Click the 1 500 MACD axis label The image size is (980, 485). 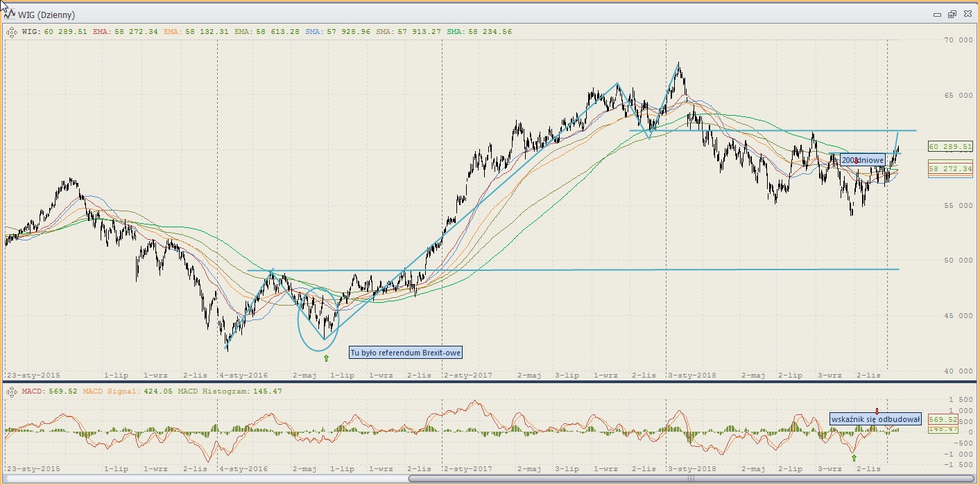(x=962, y=400)
